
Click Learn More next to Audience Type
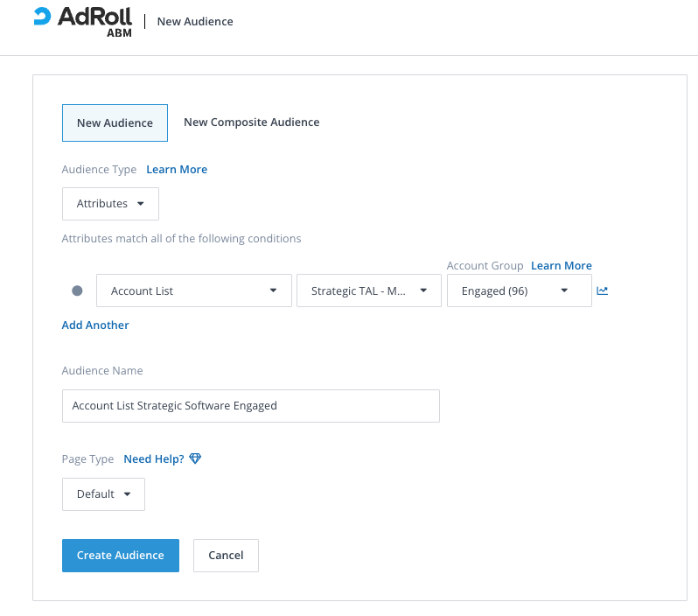(x=177, y=170)
